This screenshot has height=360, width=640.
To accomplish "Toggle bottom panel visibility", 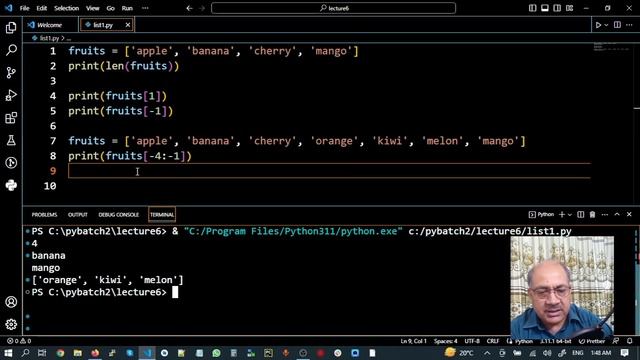I will (x=545, y=8).
